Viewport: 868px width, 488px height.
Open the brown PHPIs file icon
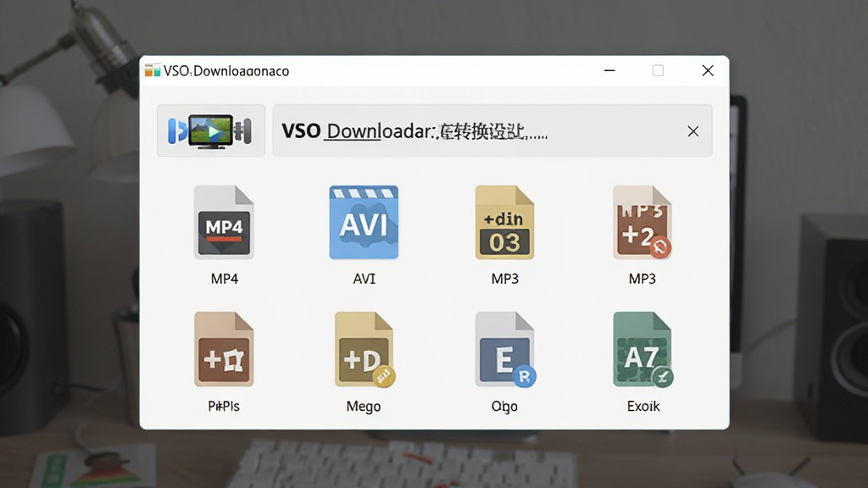pyautogui.click(x=224, y=349)
